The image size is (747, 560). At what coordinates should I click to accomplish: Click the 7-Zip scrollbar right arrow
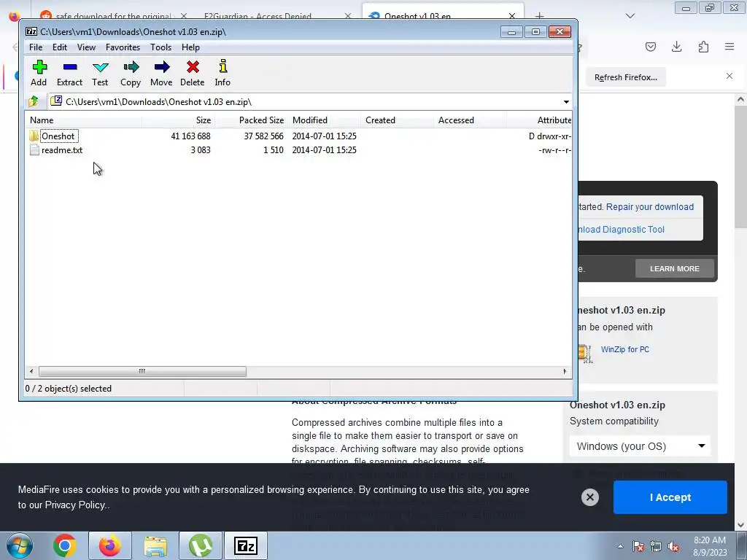(565, 371)
